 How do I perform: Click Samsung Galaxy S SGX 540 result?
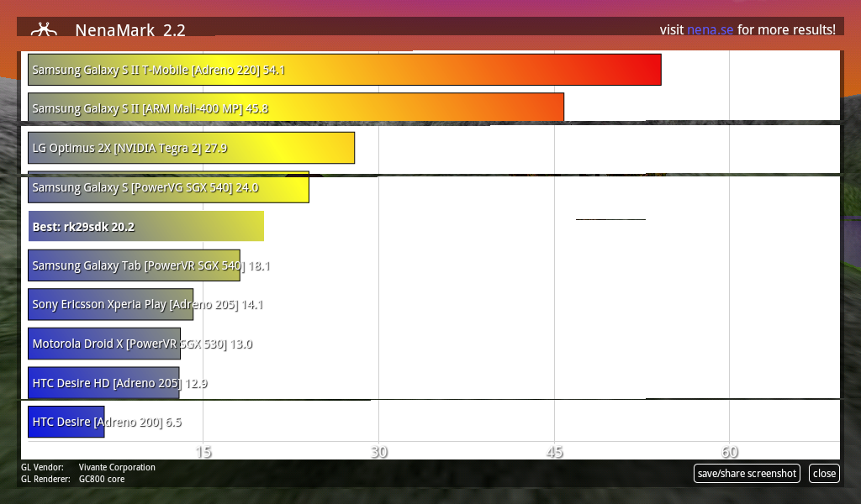168,187
